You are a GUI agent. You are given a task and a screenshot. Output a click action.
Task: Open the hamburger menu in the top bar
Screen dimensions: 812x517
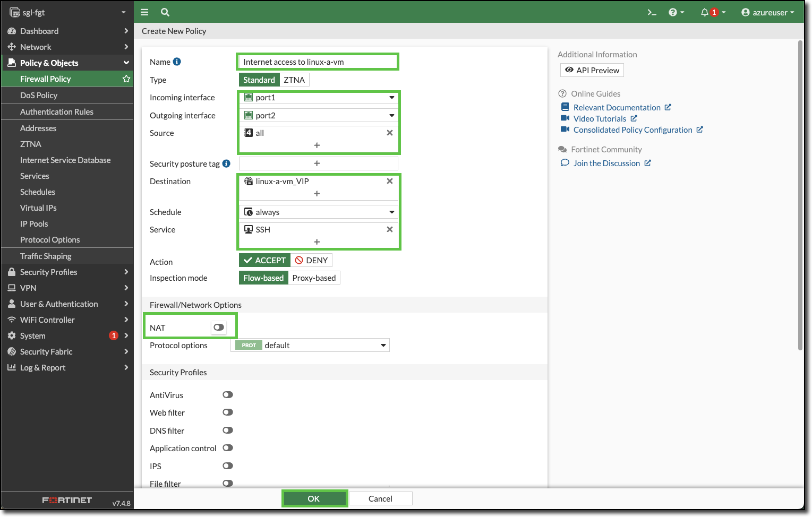click(x=144, y=12)
